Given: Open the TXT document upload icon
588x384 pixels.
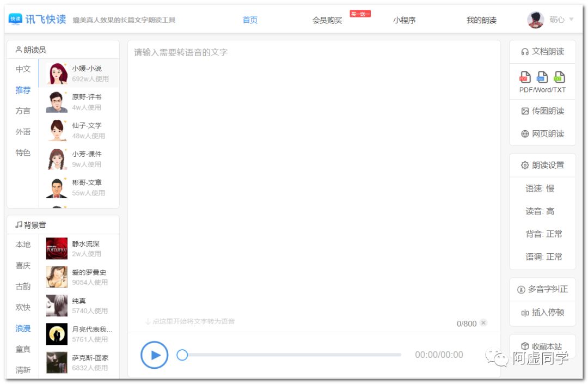Looking at the screenshot, I should coord(560,77).
